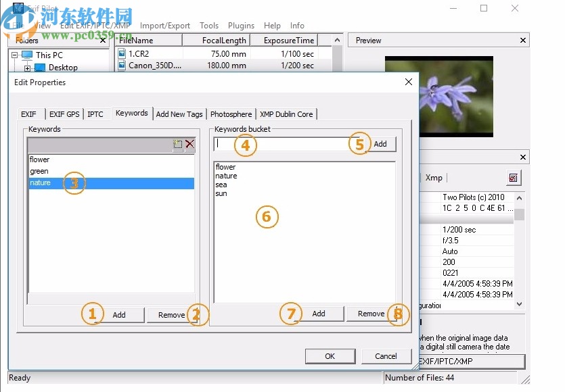565x392 pixels.
Task: Open the Tools menu
Action: pos(208,26)
